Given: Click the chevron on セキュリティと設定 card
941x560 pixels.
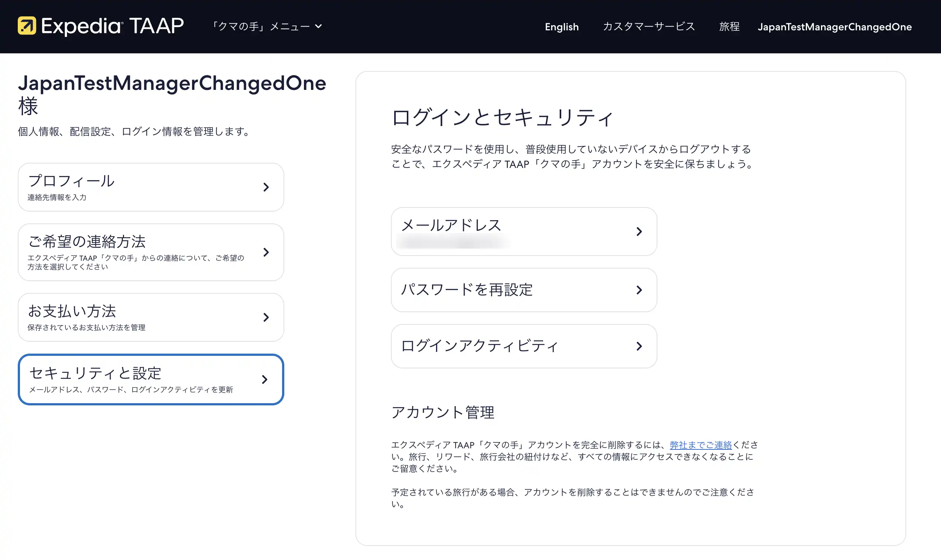Looking at the screenshot, I should (x=265, y=379).
